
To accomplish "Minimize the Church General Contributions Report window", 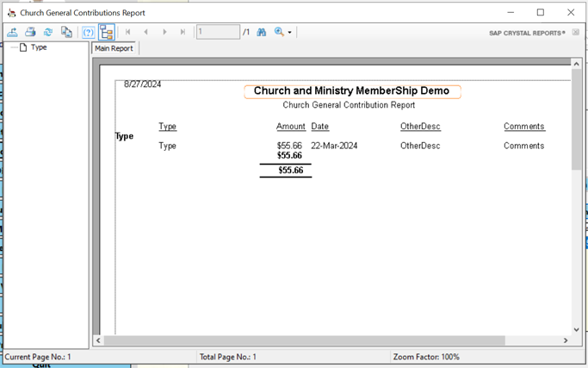I will pos(511,12).
